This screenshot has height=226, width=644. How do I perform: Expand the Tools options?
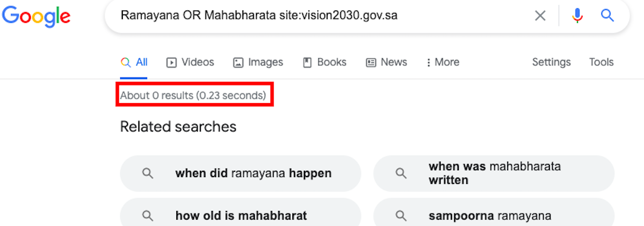tap(601, 62)
